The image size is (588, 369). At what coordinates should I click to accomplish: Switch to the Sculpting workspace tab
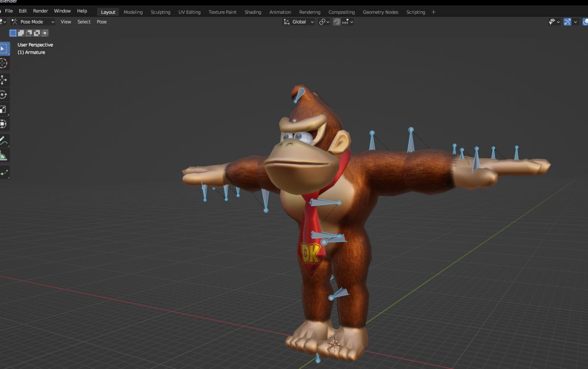pos(160,12)
